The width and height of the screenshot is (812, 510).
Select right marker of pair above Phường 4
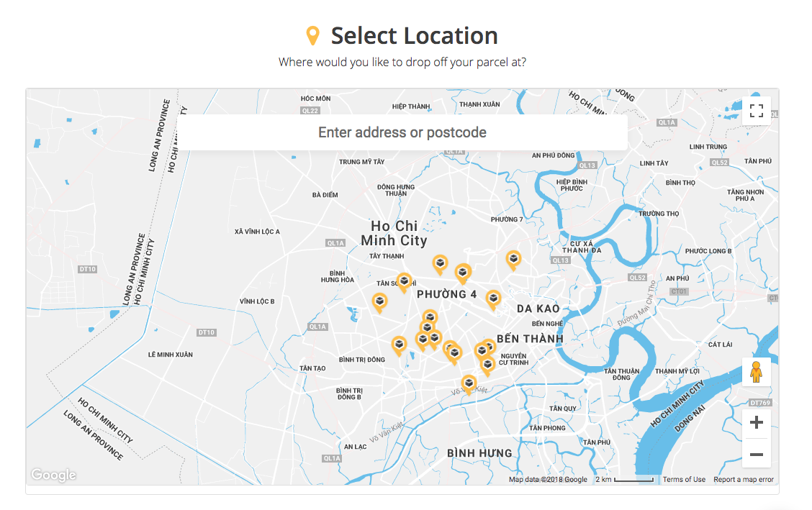coord(463,272)
